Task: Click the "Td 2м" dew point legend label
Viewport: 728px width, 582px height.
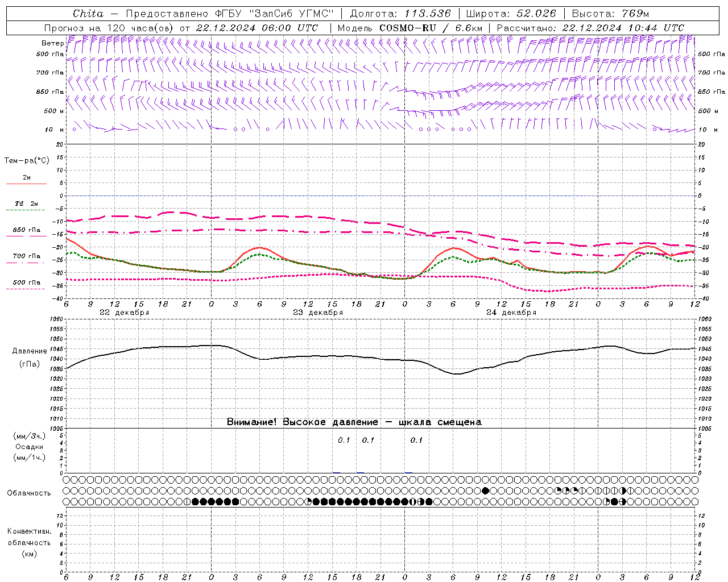Action: click(27, 203)
